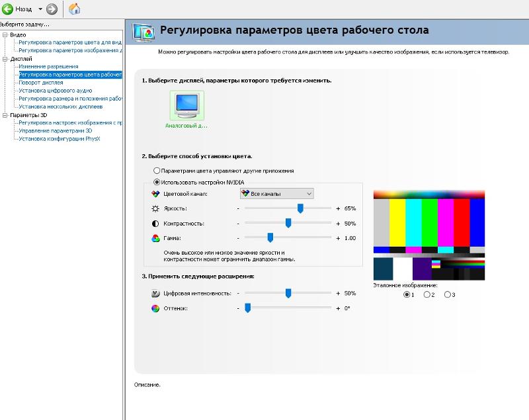Click the brightness sun icon

155,208
